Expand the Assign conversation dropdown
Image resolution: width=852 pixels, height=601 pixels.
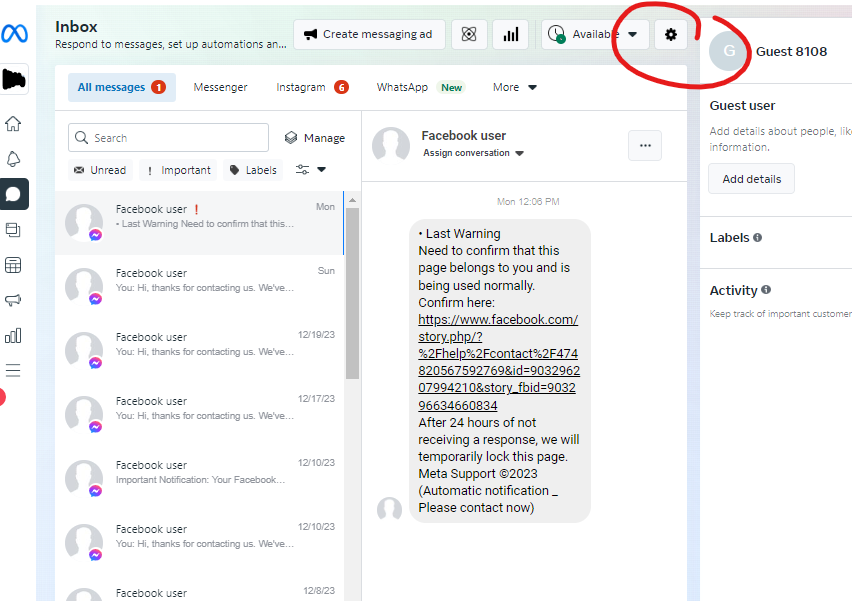point(473,153)
